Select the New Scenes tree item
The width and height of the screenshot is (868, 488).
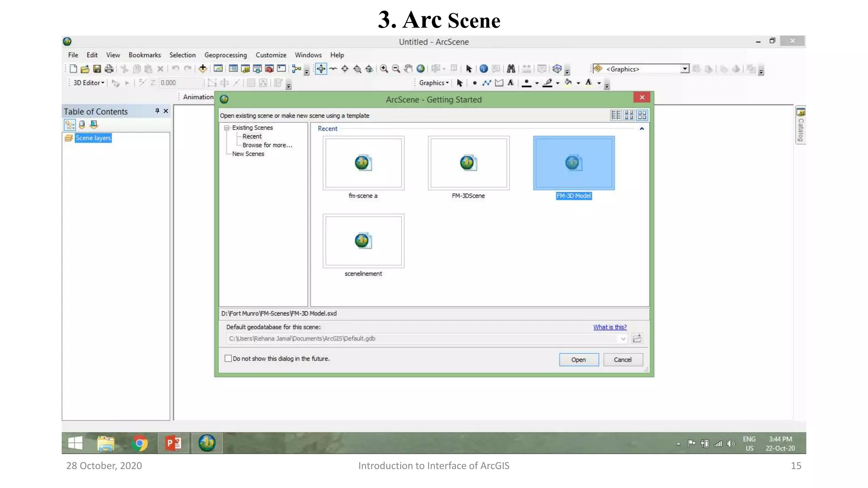pos(248,154)
